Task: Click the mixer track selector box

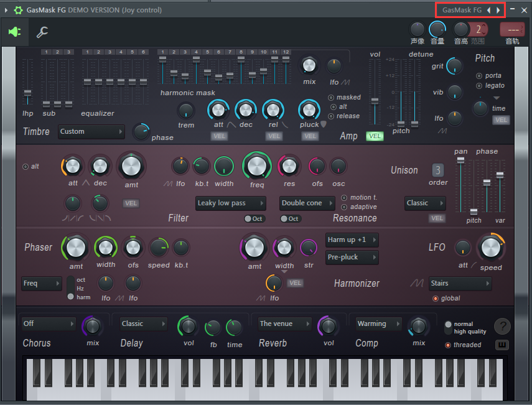Action: click(x=512, y=30)
